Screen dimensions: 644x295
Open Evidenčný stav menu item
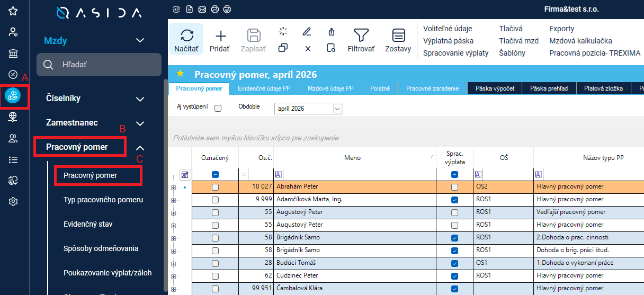tap(88, 224)
